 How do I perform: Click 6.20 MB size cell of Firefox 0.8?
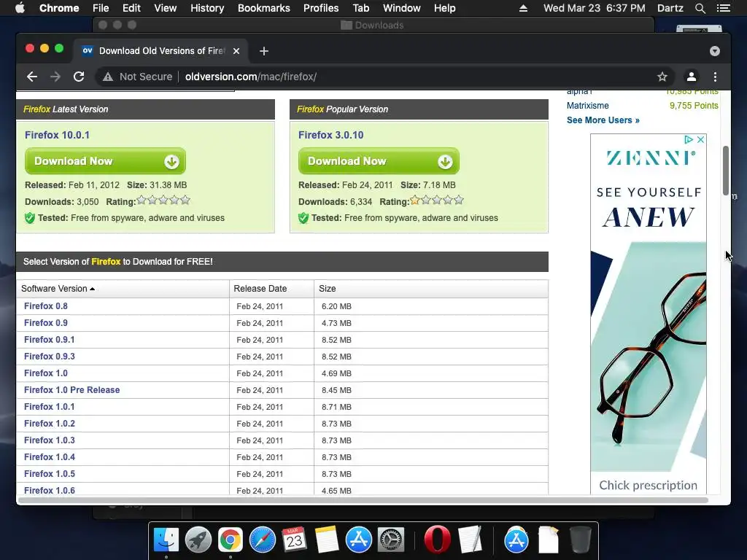[x=336, y=306]
